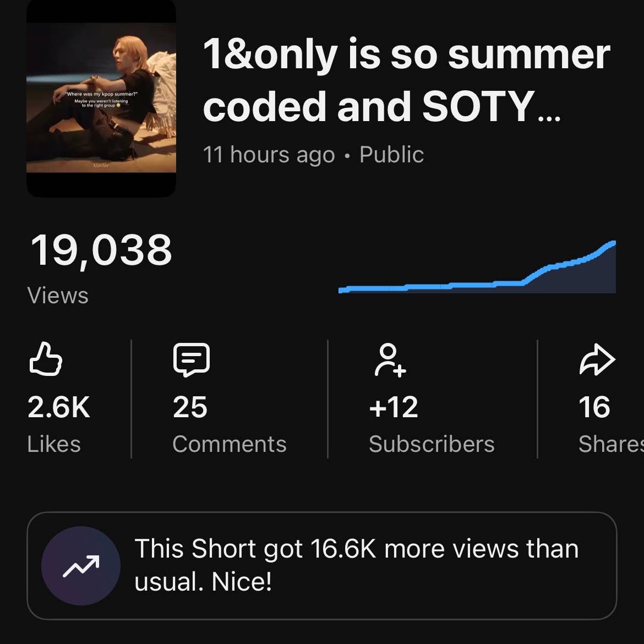Tap the add-subscriber person icon
This screenshot has width=644, height=644.
pos(390,360)
